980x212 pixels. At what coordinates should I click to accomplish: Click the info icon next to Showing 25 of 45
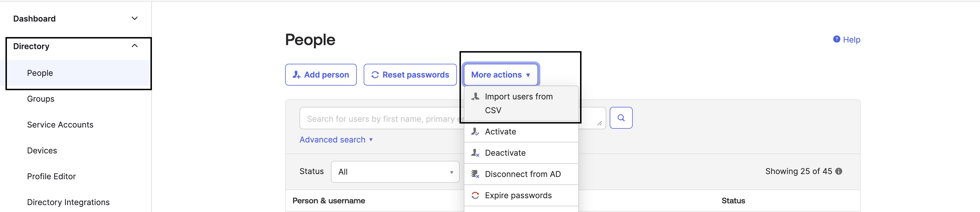tap(838, 171)
